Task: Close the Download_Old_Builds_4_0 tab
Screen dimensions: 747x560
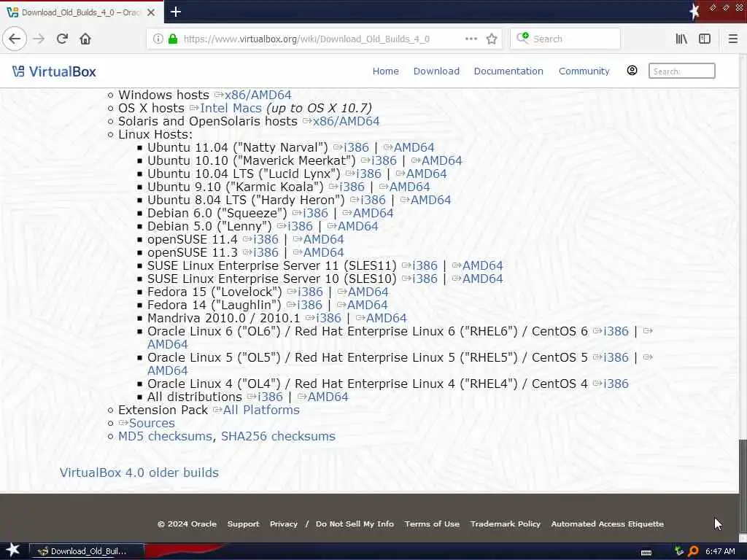Action: point(151,12)
